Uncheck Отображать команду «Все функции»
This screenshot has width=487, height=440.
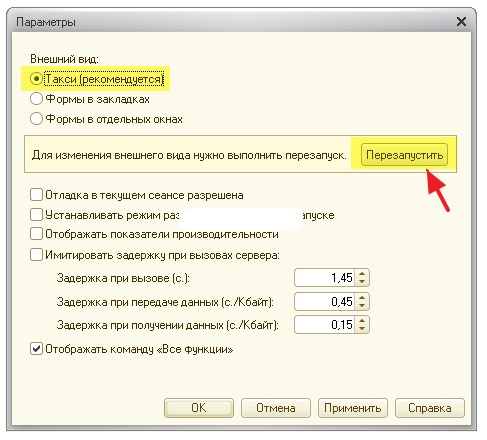click(36, 349)
